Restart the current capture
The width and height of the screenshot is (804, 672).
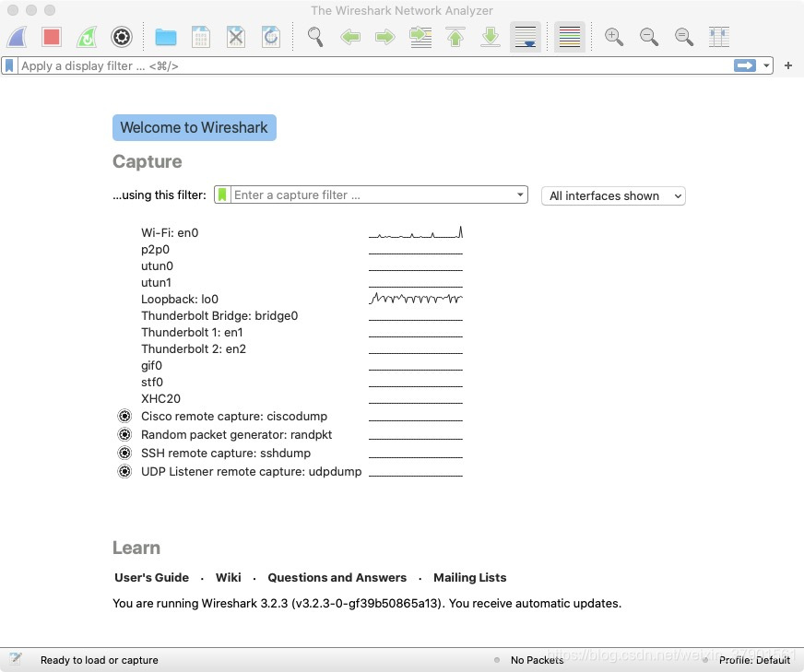tap(87, 37)
